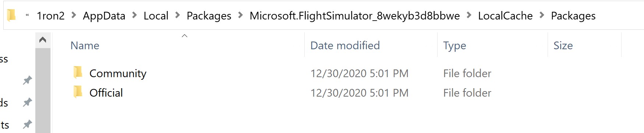Sort files by Name column header
Image resolution: width=644 pixels, height=133 pixels.
(179, 45)
